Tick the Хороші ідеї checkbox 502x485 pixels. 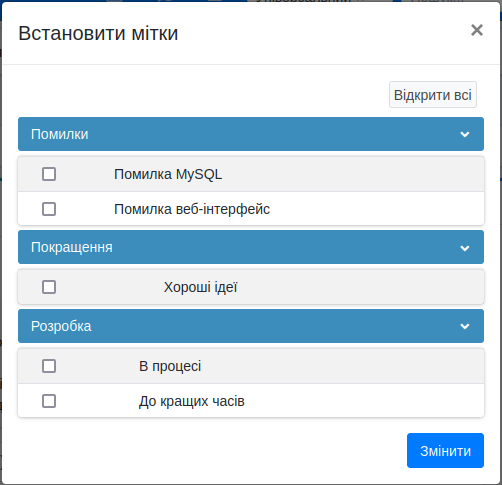pyautogui.click(x=49, y=287)
